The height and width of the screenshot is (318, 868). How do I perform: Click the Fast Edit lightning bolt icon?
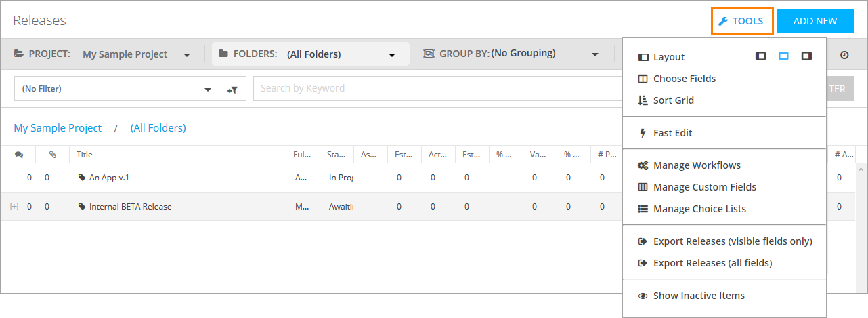tap(643, 133)
